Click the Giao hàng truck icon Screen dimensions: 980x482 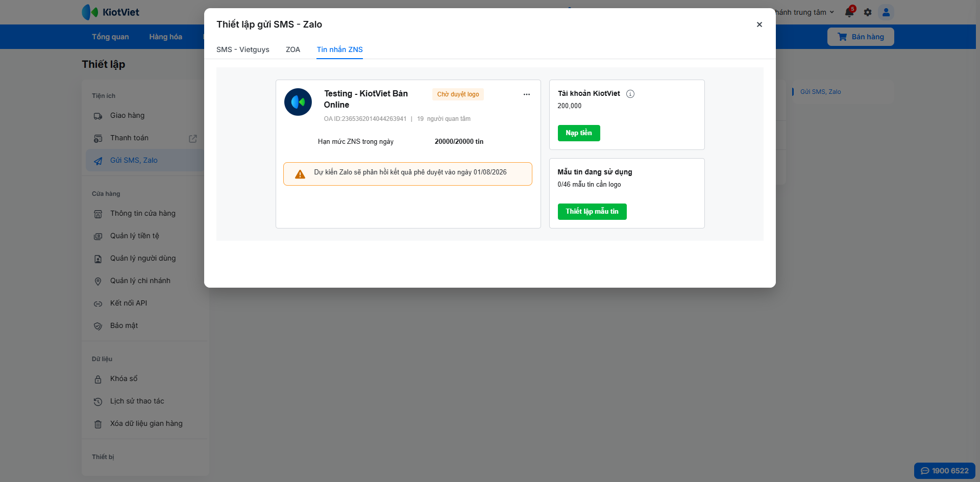[x=98, y=116]
